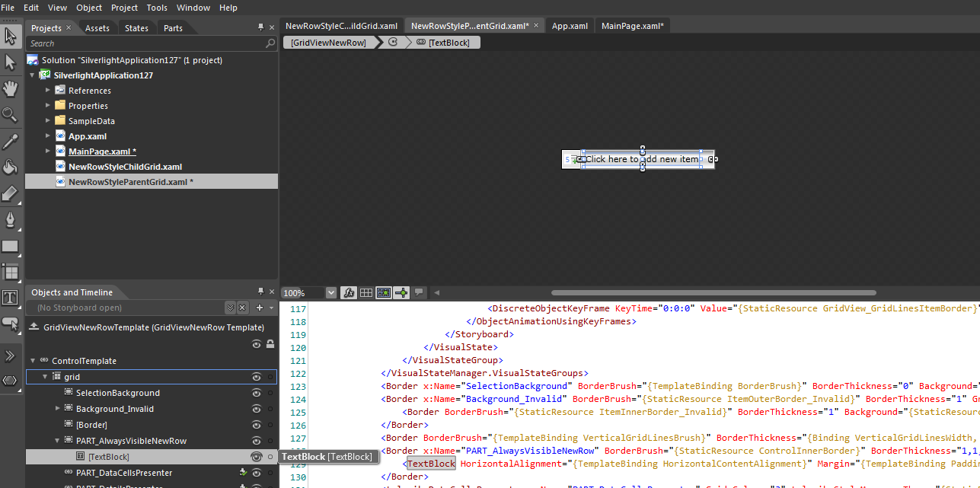Screen dimensions: 980x488
Task: Pick the Eyedropper tool
Action: point(11,142)
